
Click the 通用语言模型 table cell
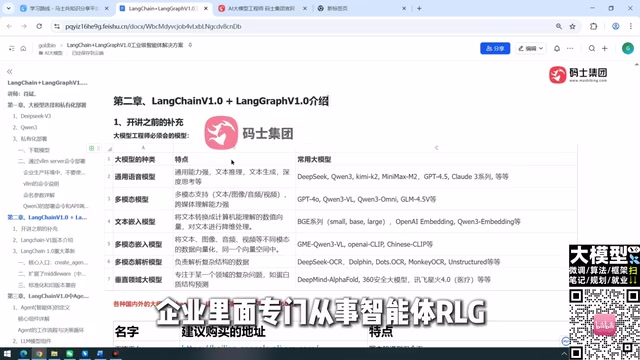point(142,176)
